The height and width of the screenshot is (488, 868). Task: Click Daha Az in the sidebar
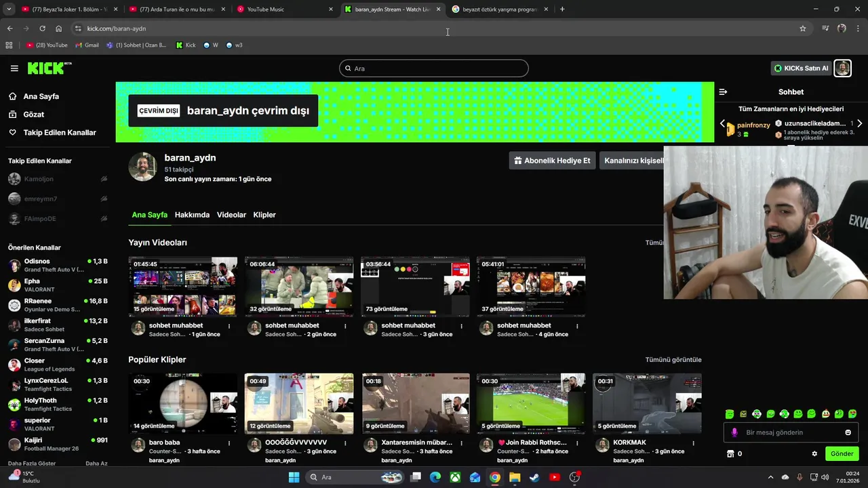(x=96, y=464)
